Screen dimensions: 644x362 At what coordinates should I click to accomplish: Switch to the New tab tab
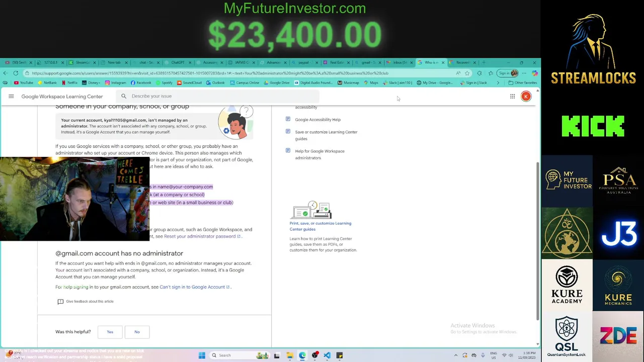click(114, 62)
